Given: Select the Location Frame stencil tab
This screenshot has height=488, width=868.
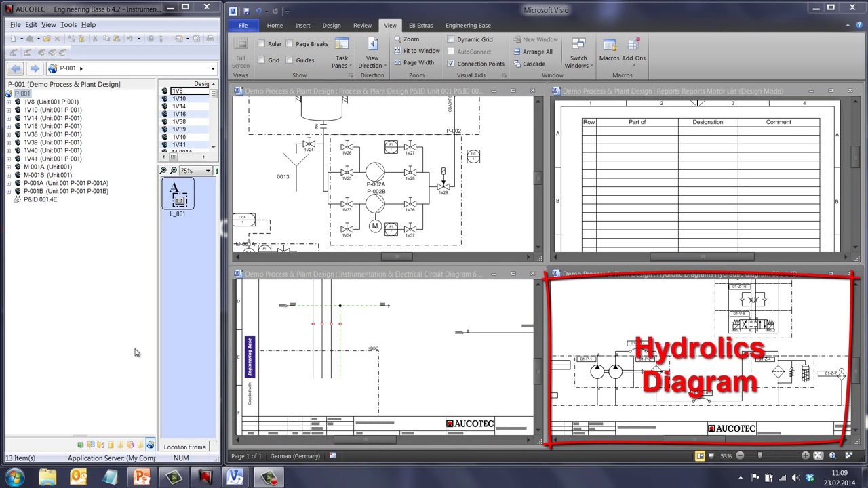Looking at the screenshot, I should (184, 447).
